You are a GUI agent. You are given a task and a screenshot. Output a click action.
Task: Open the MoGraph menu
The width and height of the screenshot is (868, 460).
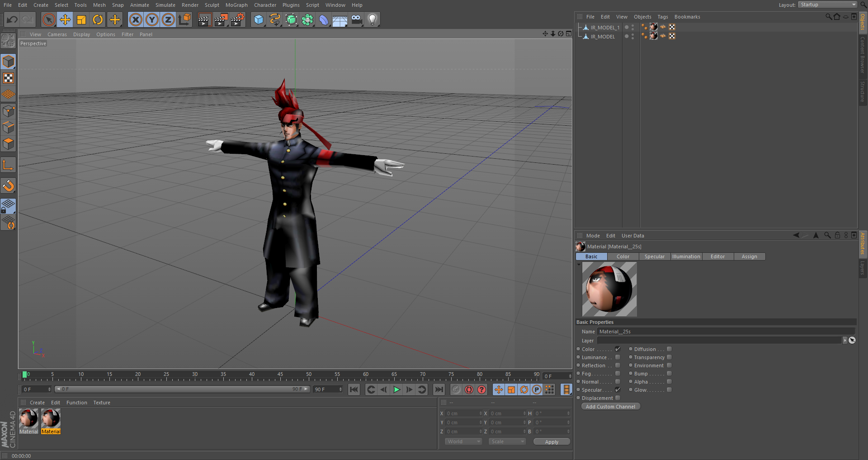pos(236,5)
